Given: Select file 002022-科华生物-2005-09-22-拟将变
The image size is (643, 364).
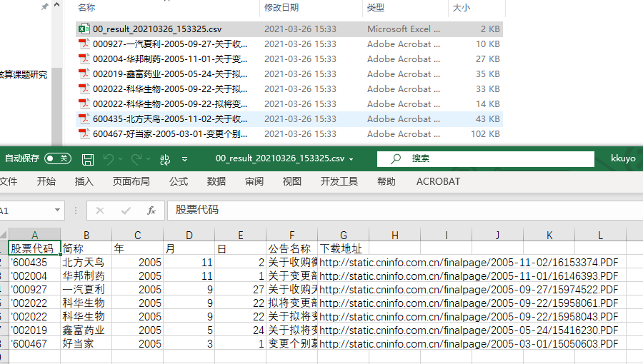Looking at the screenshot, I should (x=289, y=104).
